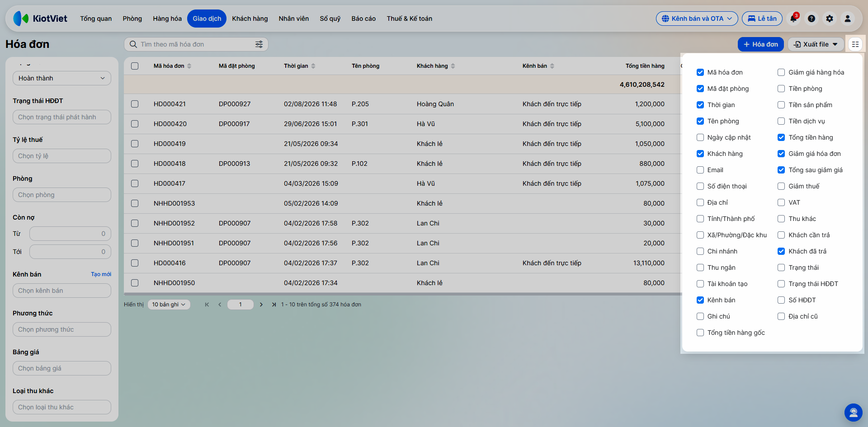
Task: Open the Chọn bảng giá dropdown
Action: pyautogui.click(x=62, y=368)
